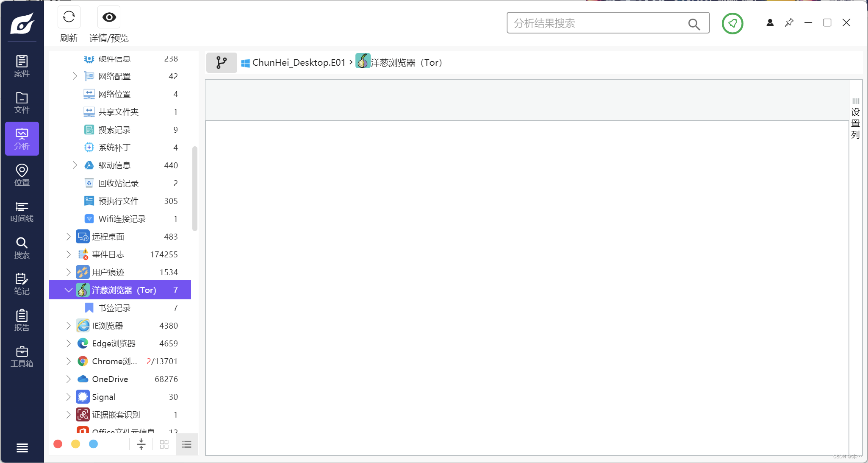
Task: Click the pin window icon
Action: (x=789, y=23)
